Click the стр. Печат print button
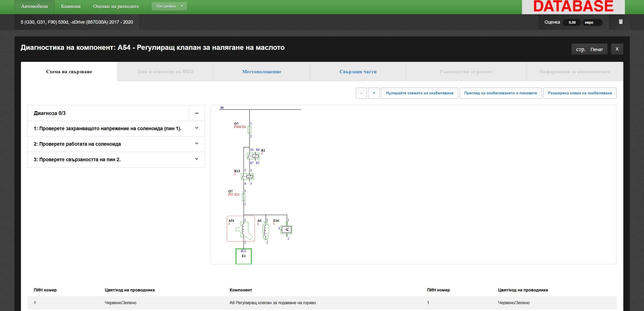This screenshot has width=644, height=311. coord(589,49)
